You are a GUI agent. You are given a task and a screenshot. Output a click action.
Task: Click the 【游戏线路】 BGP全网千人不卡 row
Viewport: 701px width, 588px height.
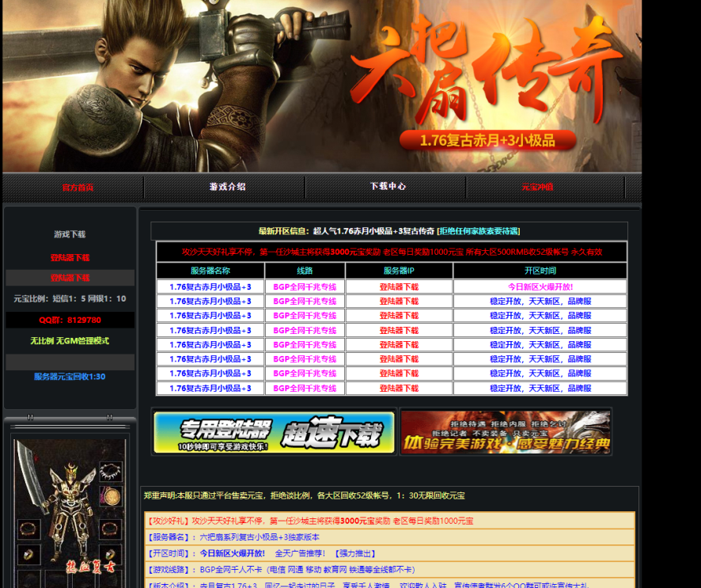389,570
